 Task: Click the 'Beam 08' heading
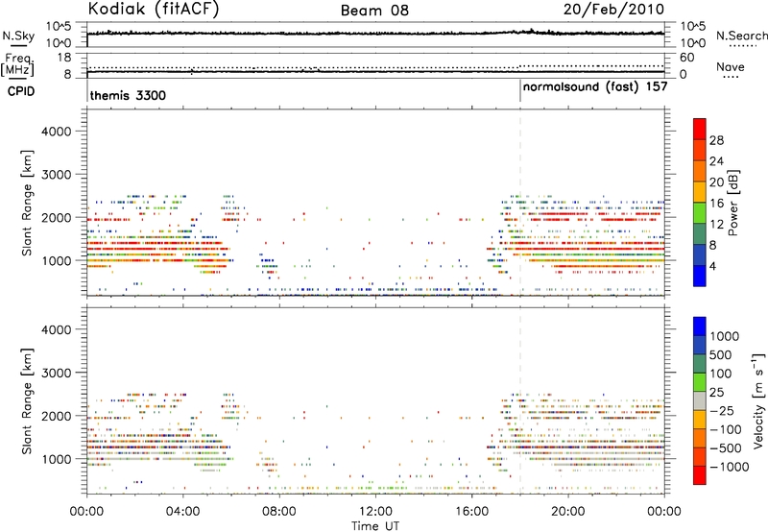click(374, 11)
